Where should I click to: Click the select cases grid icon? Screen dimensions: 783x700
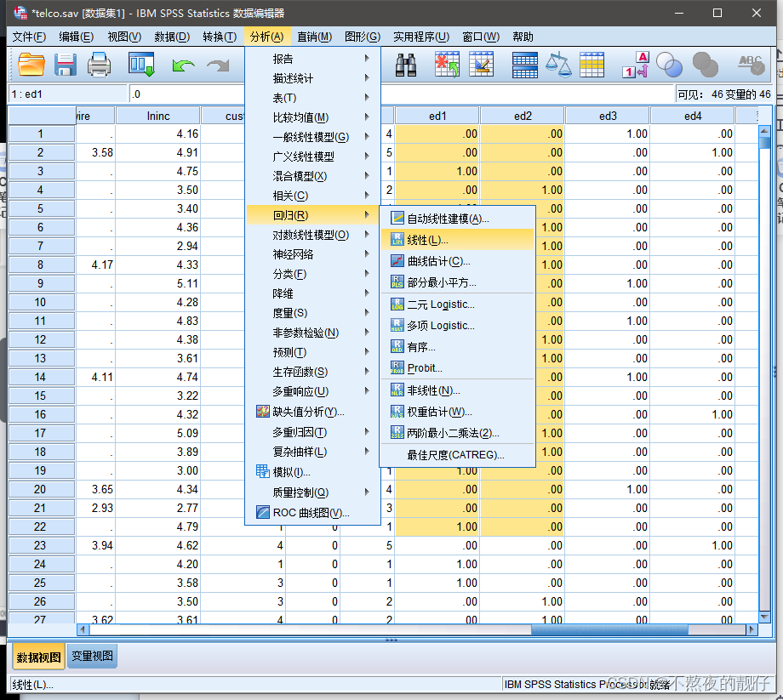592,65
